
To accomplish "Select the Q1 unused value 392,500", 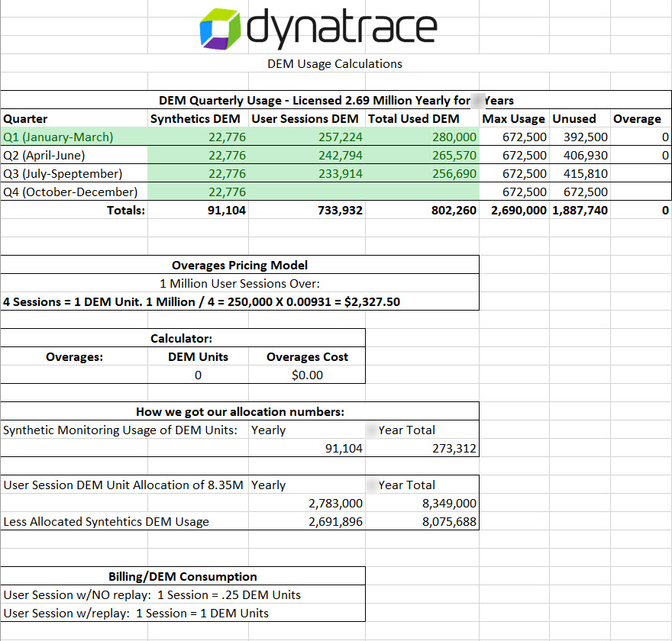I will pos(586,137).
